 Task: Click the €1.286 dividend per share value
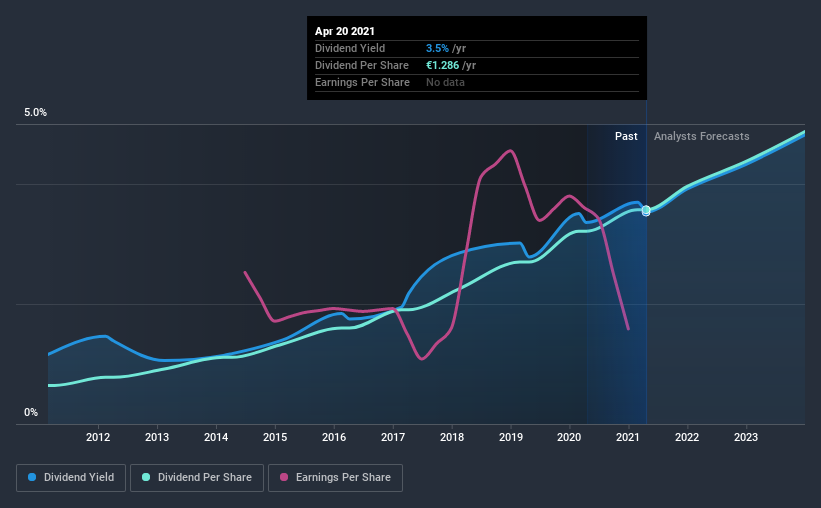pyautogui.click(x=442, y=65)
